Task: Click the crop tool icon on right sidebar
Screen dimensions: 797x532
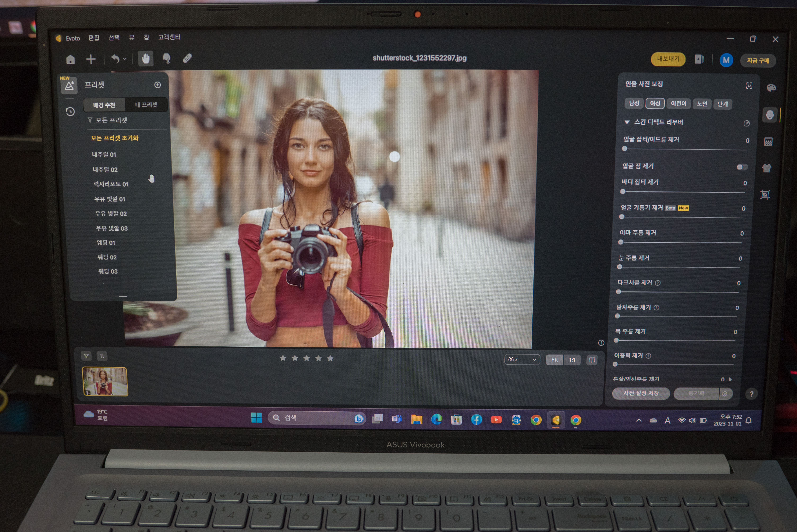Action: tap(765, 194)
